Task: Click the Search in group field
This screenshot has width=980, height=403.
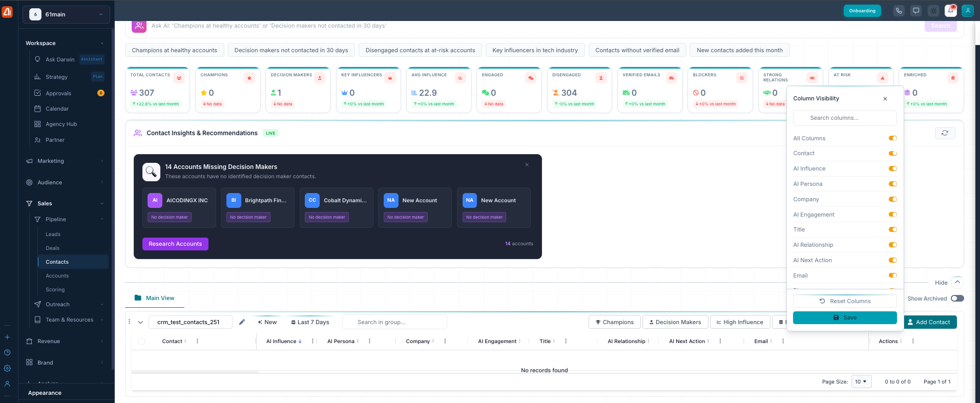Action: pyautogui.click(x=394, y=322)
